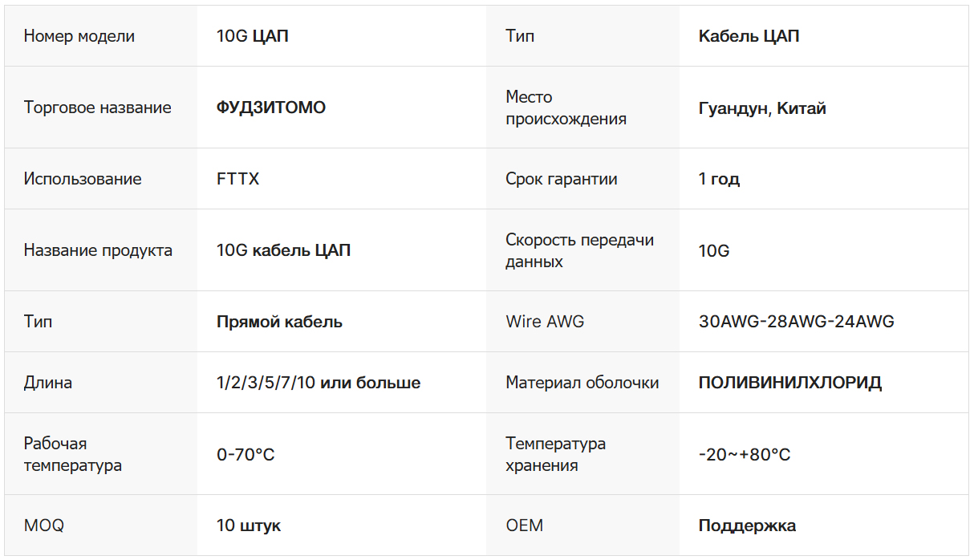974x560 pixels.
Task: Select the "1/2/3/5/7/10 или больше" length value
Action: 319,383
